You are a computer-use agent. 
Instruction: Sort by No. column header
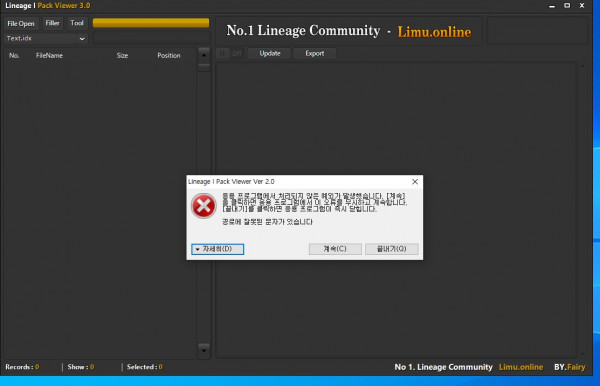pyautogui.click(x=14, y=55)
